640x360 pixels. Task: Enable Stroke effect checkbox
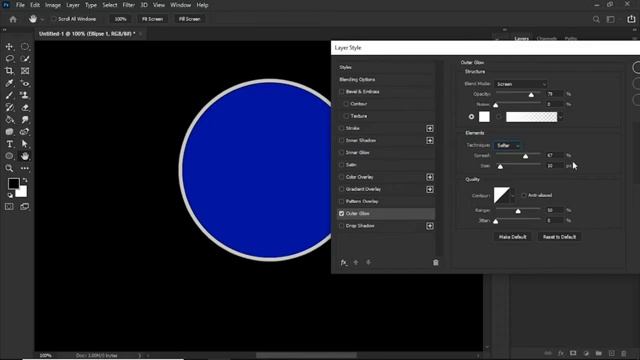pos(342,128)
